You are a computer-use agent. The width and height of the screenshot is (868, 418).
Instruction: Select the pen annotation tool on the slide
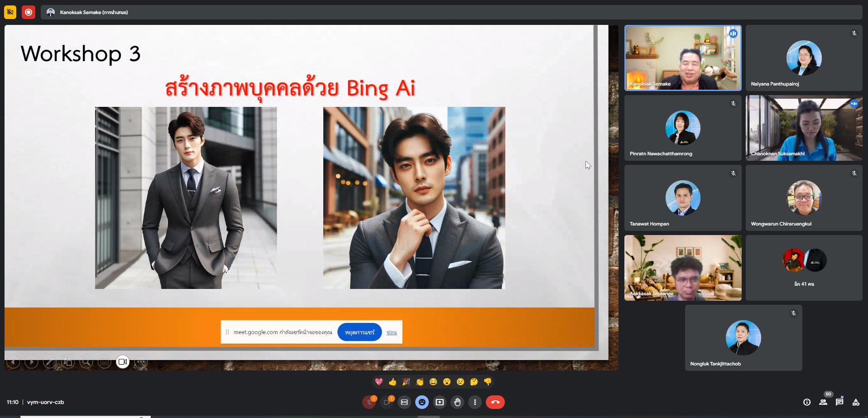click(x=50, y=362)
